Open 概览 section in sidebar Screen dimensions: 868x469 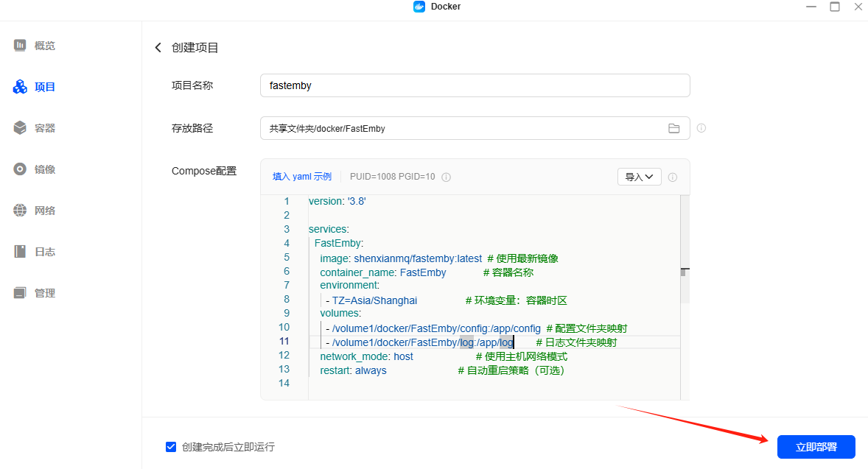tap(44, 46)
